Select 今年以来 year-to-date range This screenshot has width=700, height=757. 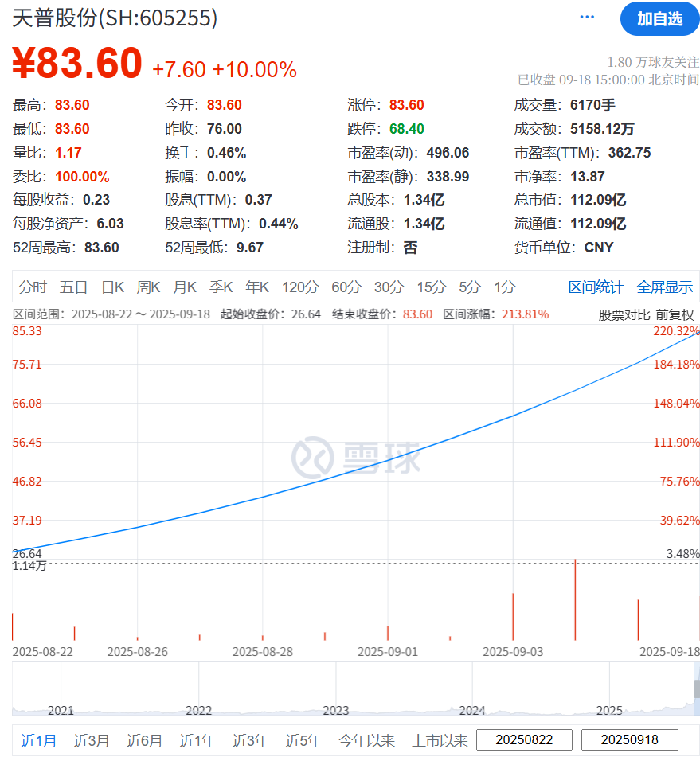coord(366,740)
